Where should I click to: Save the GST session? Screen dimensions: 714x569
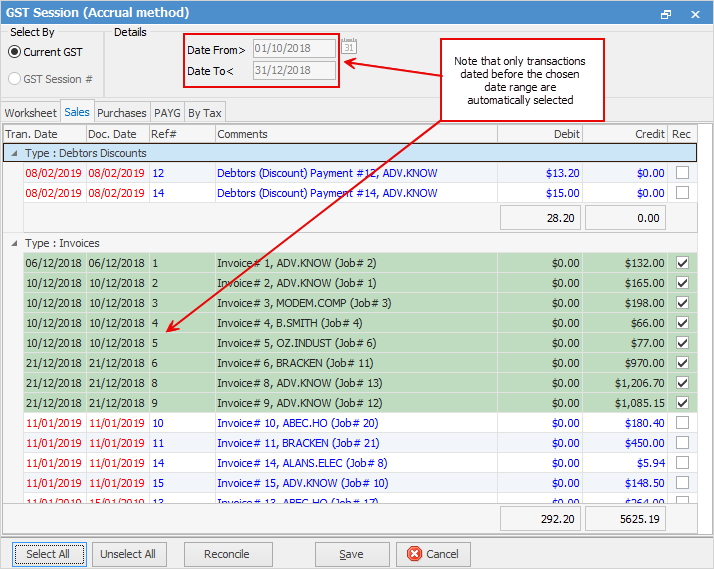pyautogui.click(x=352, y=554)
